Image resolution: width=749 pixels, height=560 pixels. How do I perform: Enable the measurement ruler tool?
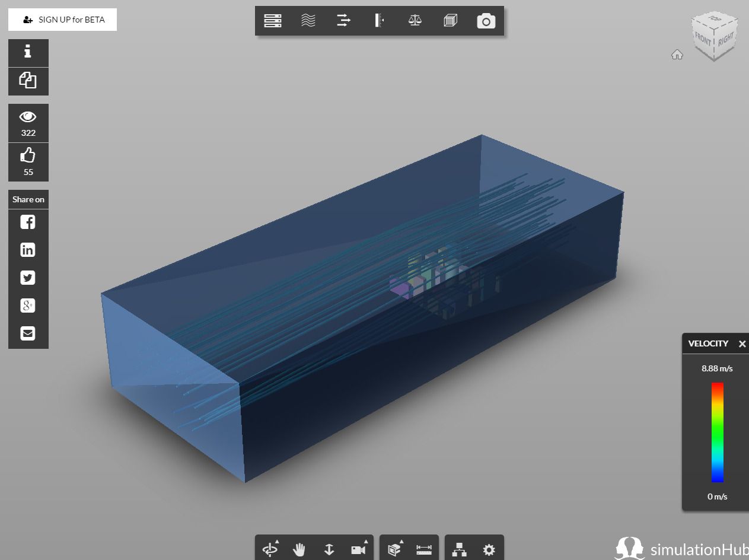pos(423,550)
